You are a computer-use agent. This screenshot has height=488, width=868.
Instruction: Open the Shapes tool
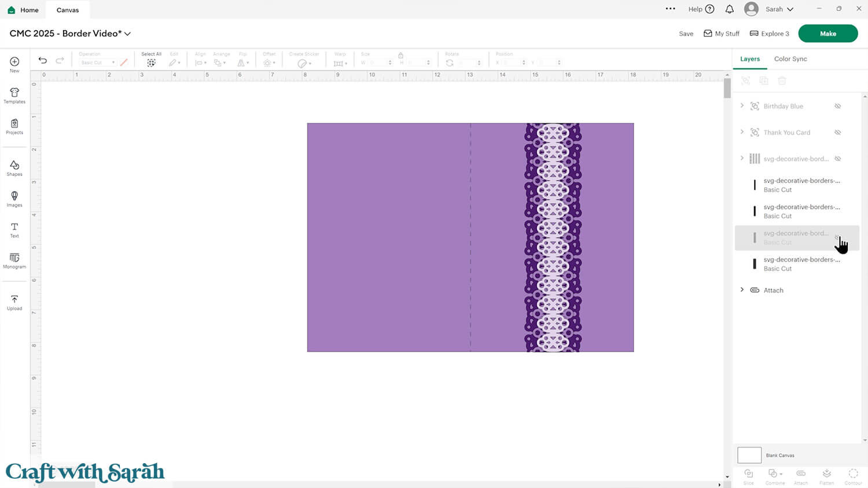point(14,168)
